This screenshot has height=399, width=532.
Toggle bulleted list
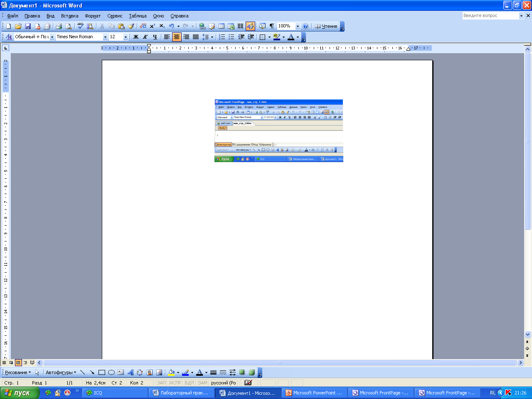232,37
